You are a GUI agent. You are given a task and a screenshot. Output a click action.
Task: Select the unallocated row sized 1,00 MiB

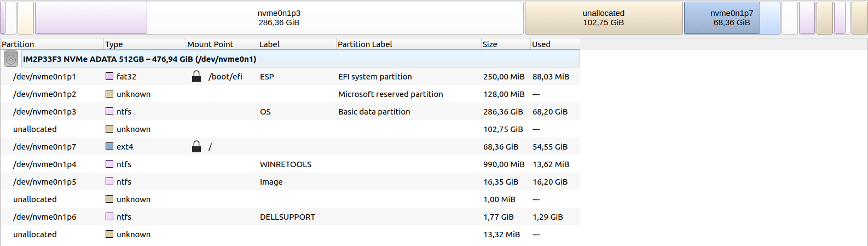pos(290,199)
